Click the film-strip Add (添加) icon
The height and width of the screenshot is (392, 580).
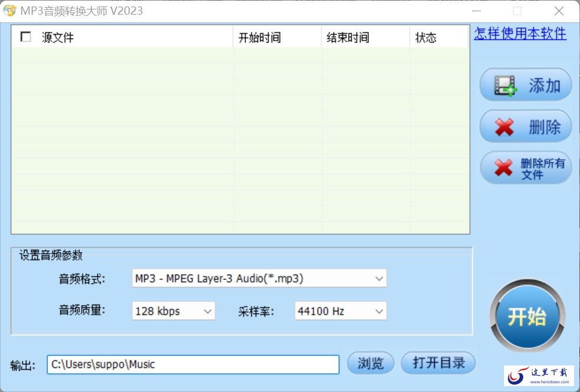[505, 85]
